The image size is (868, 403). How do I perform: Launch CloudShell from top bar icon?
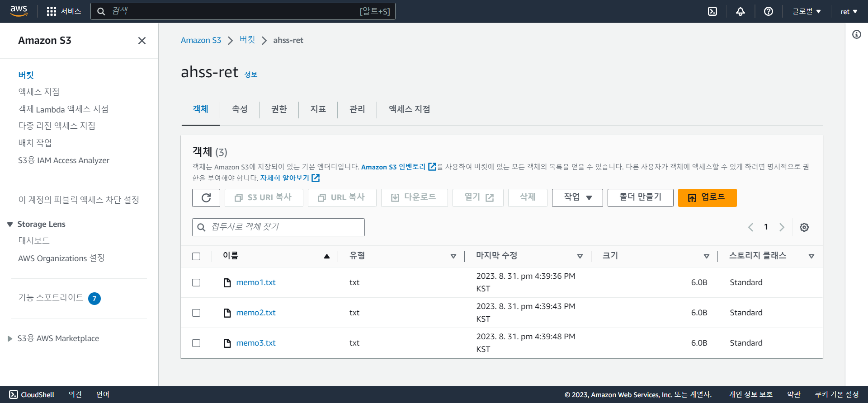(712, 11)
